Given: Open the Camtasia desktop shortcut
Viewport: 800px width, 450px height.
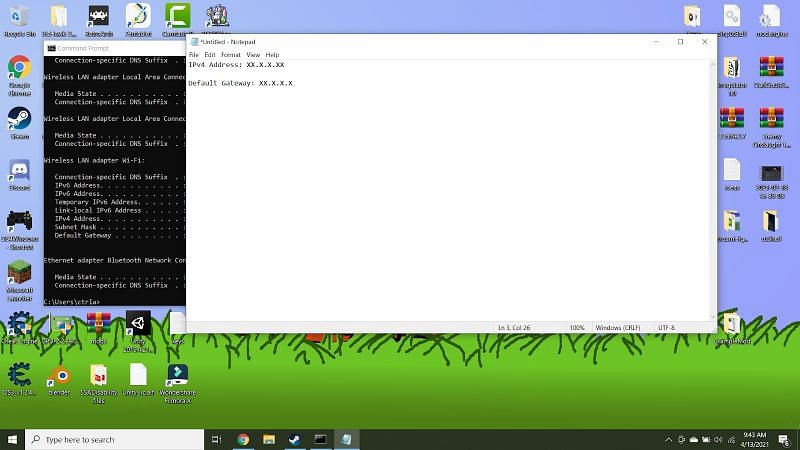Looking at the screenshot, I should click(177, 17).
